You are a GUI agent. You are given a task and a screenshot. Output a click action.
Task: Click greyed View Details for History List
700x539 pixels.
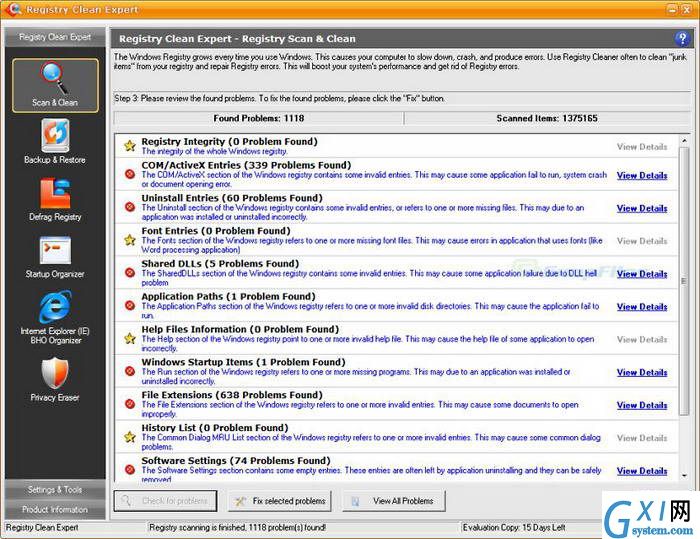point(642,438)
